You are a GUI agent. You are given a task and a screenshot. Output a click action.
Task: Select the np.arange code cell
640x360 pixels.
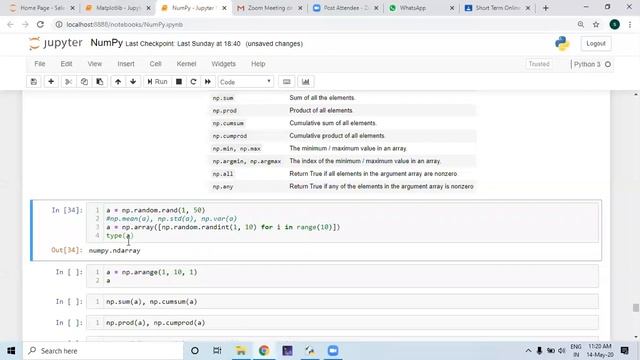342,276
